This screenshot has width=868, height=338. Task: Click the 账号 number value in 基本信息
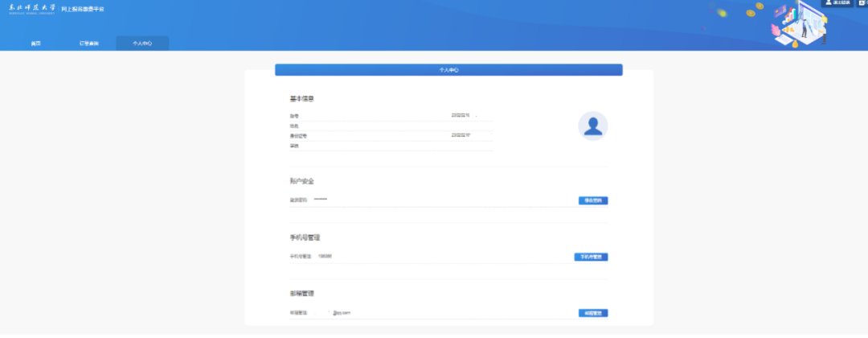pos(461,116)
